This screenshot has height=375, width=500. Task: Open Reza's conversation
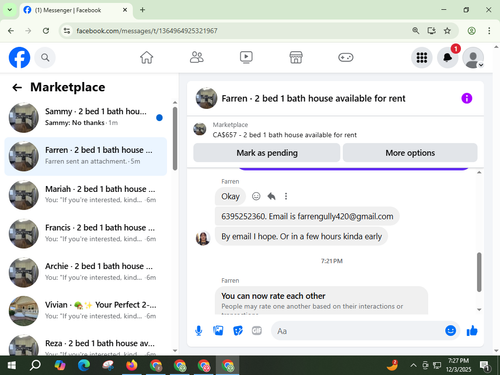[86, 344]
